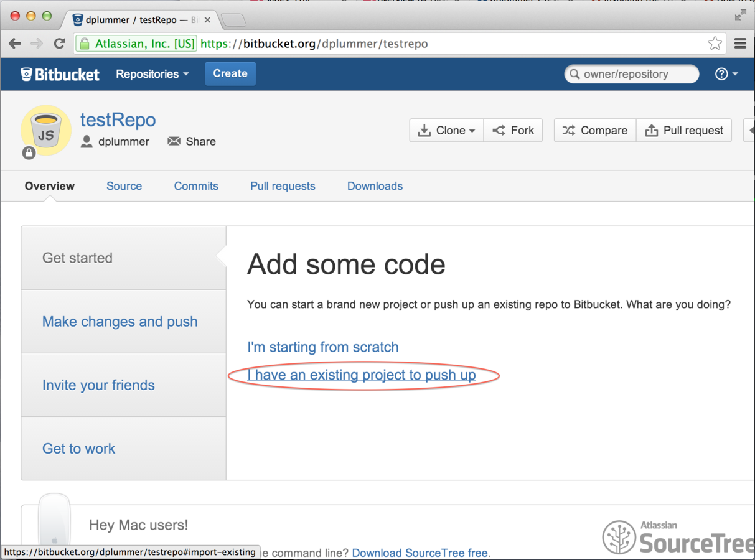
Task: Open the Clone dropdown
Action: click(446, 130)
